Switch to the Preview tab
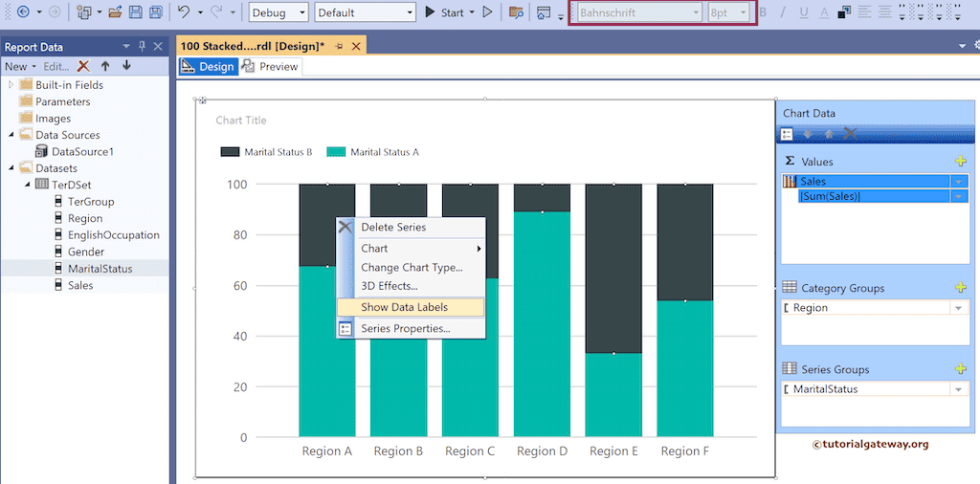 [271, 66]
